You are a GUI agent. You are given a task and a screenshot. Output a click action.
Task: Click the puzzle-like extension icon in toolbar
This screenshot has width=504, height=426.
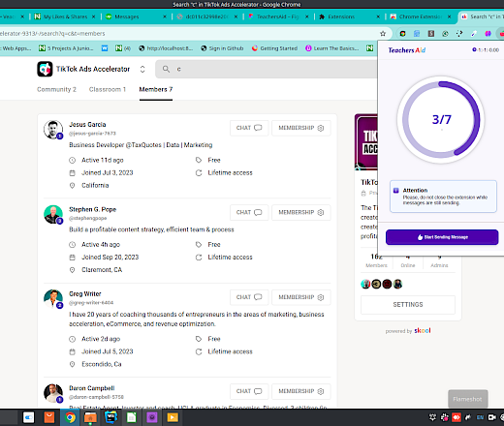click(x=459, y=34)
